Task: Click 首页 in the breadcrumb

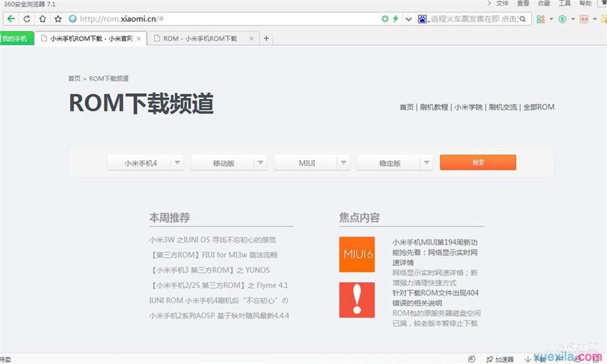Action: [x=74, y=78]
